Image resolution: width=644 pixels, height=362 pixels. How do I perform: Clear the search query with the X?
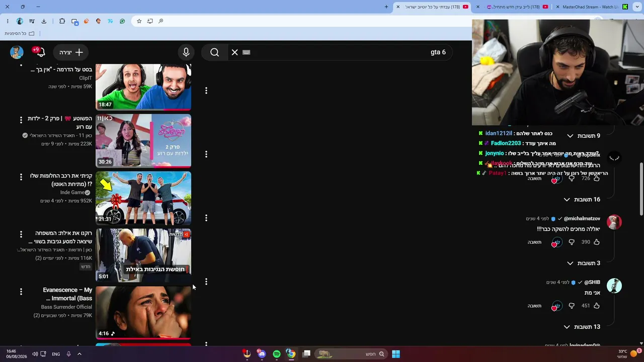234,52
